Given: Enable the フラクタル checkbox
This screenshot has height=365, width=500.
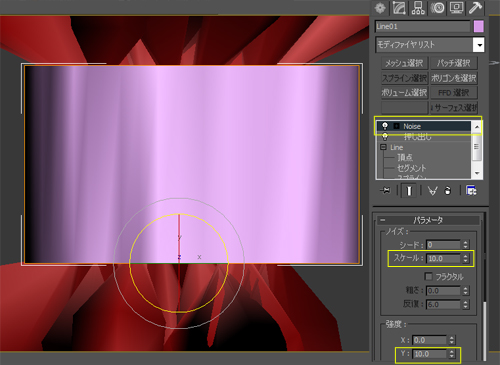Looking at the screenshot, I should (x=428, y=276).
